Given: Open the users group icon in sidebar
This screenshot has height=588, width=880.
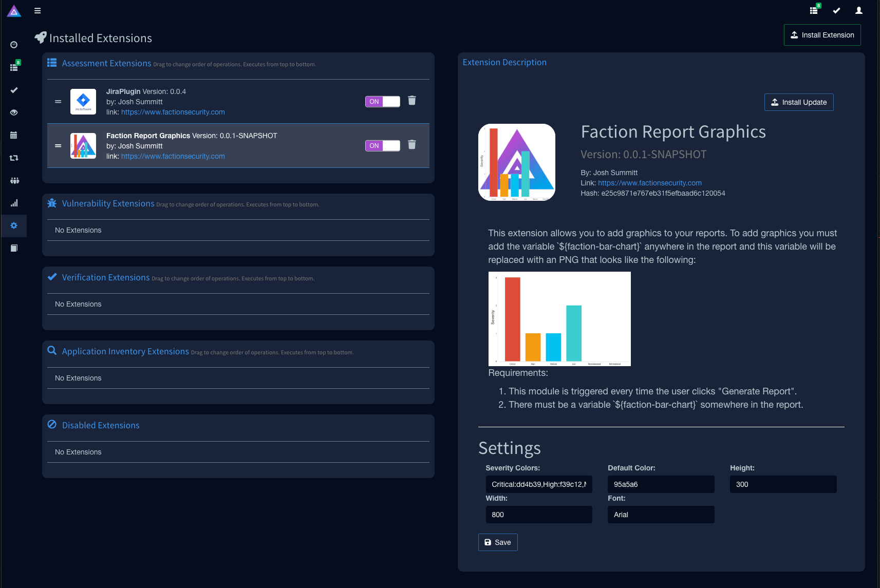Looking at the screenshot, I should (x=14, y=180).
